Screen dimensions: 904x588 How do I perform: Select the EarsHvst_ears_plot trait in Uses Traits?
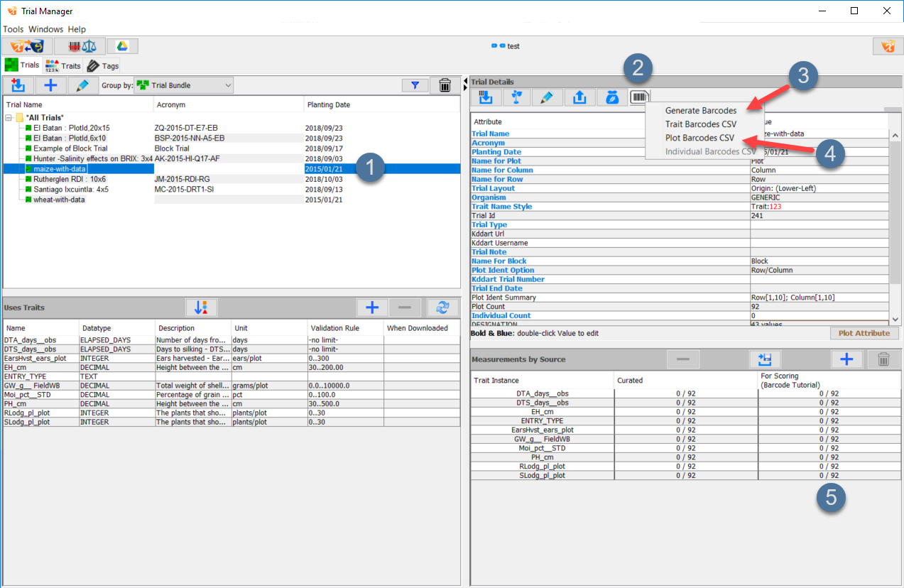click(232, 359)
